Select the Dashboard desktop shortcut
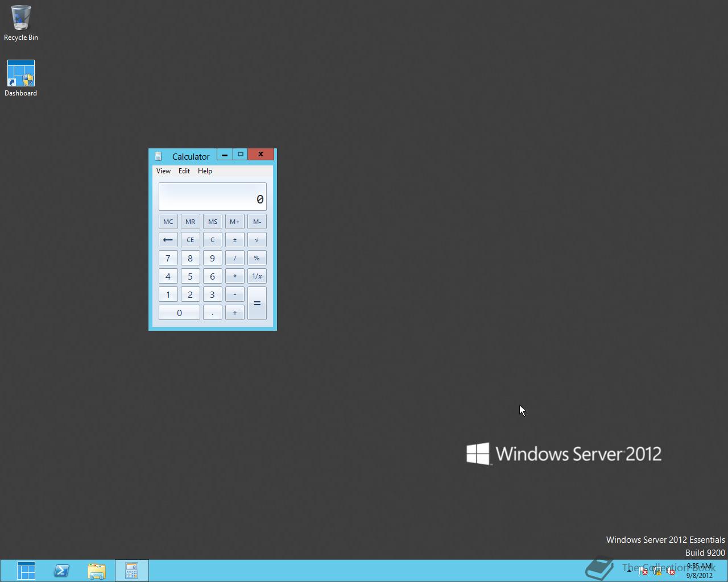 [21, 78]
